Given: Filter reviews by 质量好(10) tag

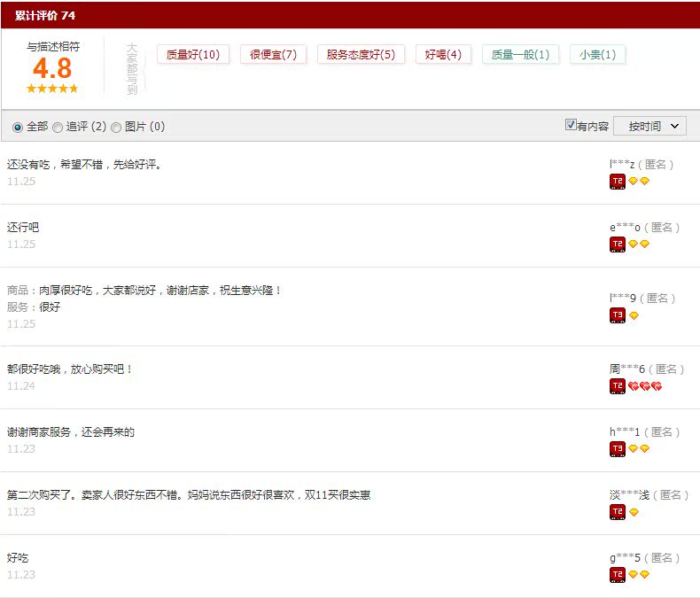Looking at the screenshot, I should coord(193,55).
